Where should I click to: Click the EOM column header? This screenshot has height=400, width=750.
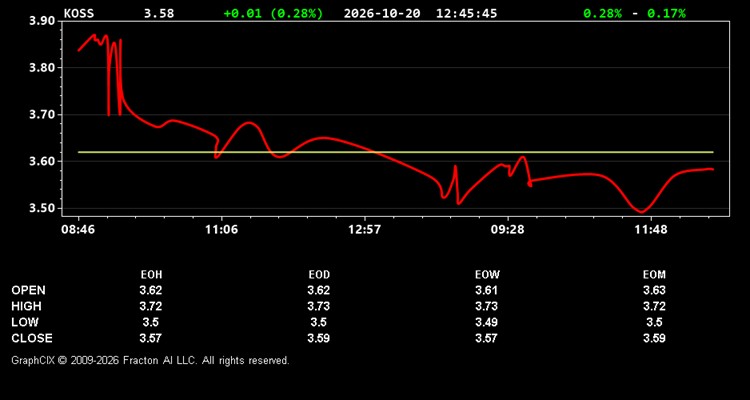[x=654, y=275]
